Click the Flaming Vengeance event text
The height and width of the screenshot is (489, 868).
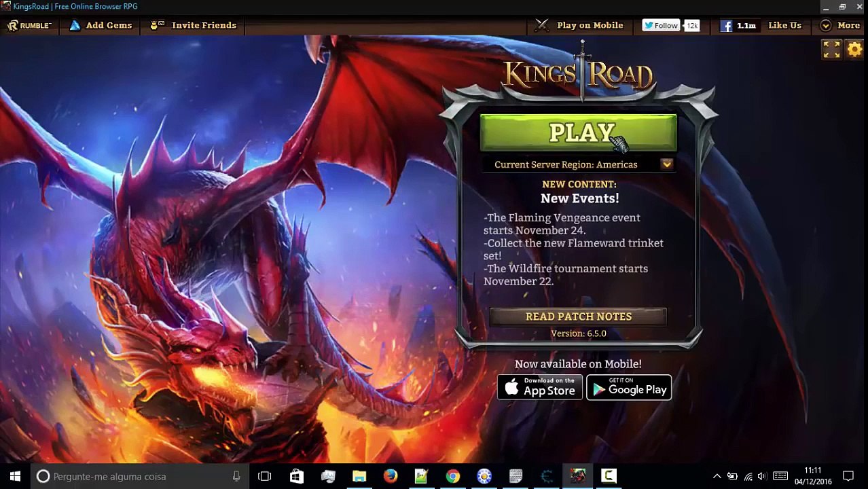562,224
